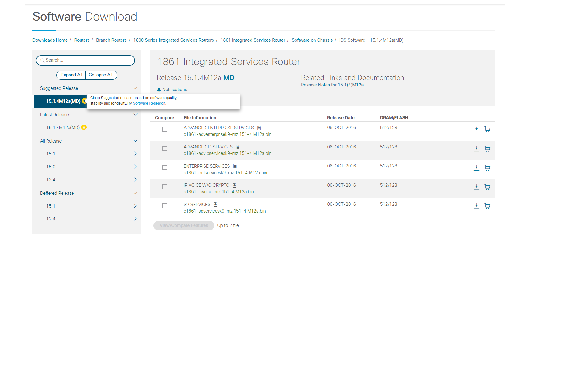Viewport: 588px width, 368px height.
Task: Download the SP Services image file
Action: point(476,206)
